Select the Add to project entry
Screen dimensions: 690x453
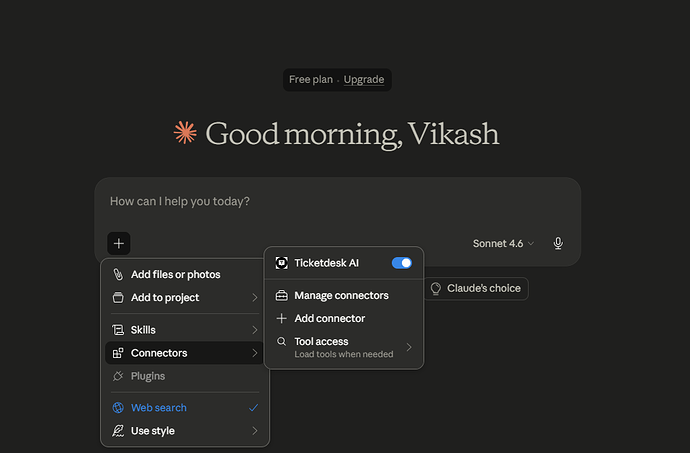[x=185, y=298]
